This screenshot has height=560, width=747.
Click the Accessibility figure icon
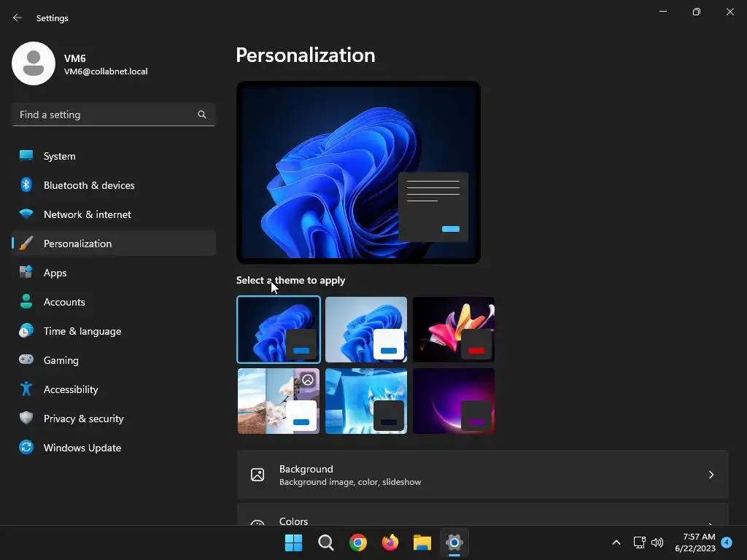[x=26, y=389]
